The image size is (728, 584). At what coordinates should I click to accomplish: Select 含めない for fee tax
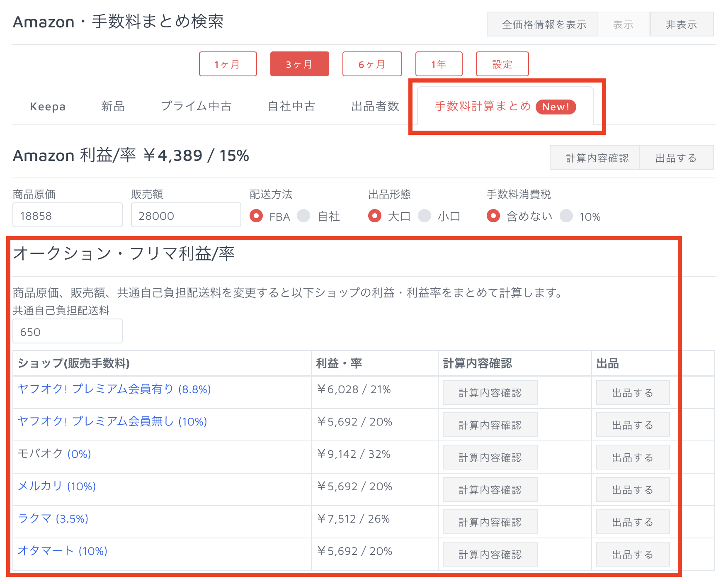coord(493,216)
